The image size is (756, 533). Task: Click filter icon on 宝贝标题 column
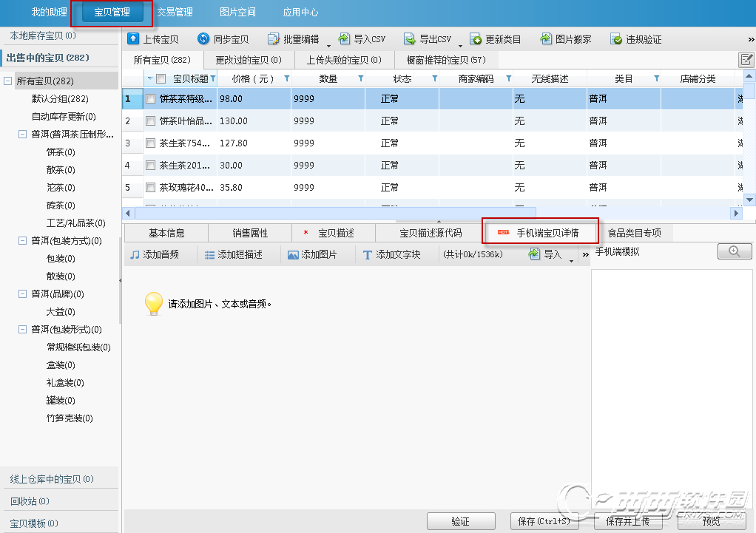212,78
